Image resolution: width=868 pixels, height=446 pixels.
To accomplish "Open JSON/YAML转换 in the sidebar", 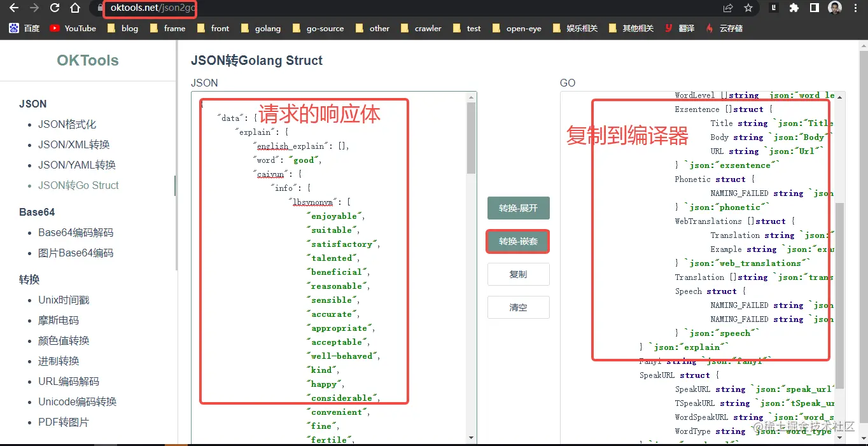I will click(77, 165).
